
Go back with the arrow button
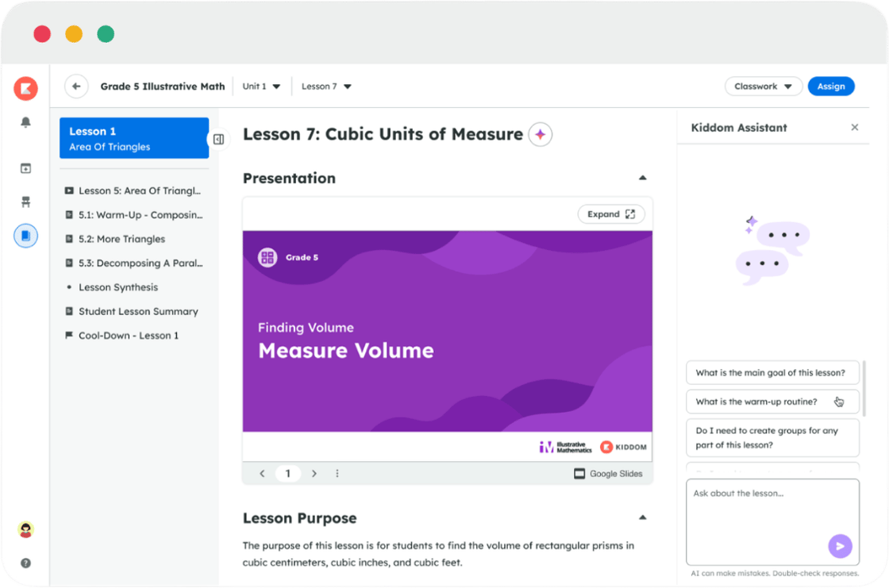(76, 86)
